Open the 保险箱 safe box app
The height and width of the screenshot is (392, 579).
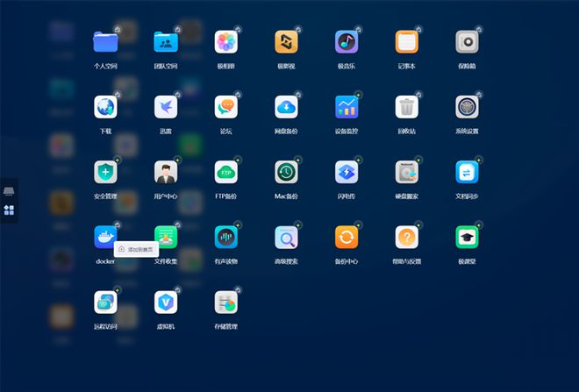point(467,42)
